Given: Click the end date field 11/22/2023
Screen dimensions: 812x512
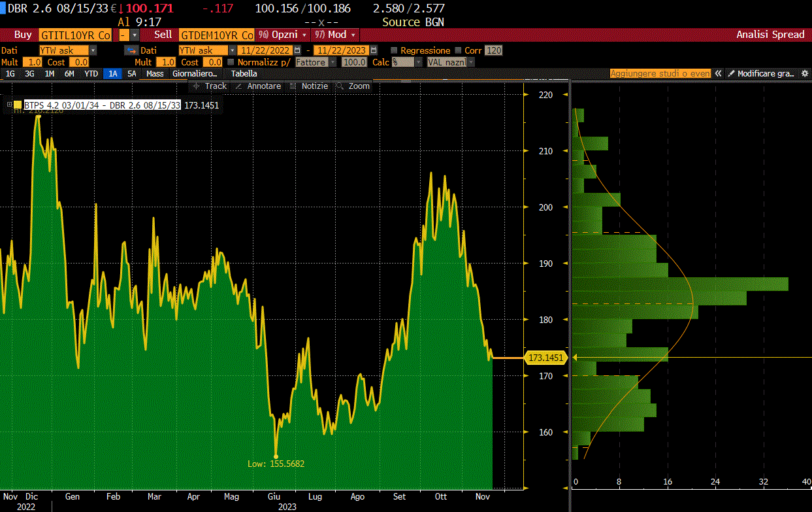Looking at the screenshot, I should pos(342,50).
